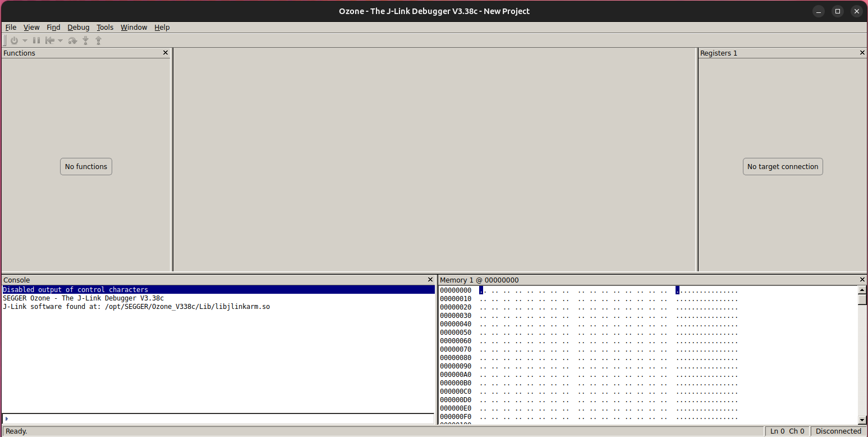Close the Console panel
The image size is (868, 437).
point(430,280)
